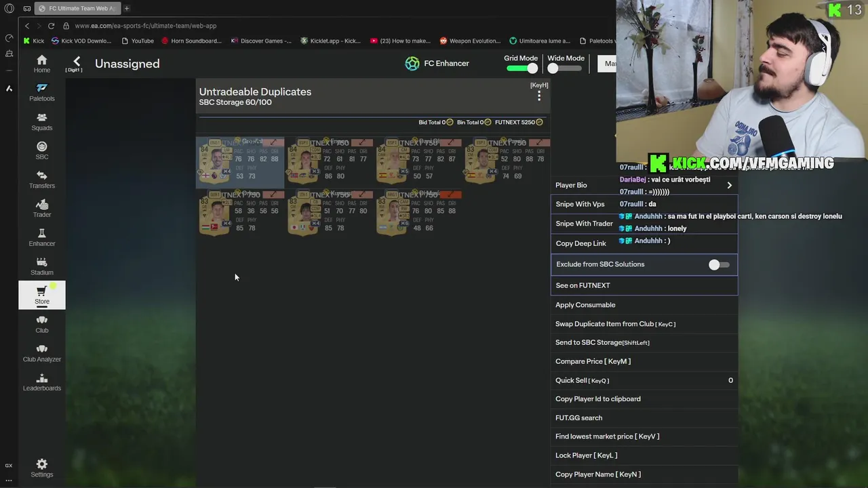Click Copy Player Name option
This screenshot has height=488, width=868.
[644, 474]
